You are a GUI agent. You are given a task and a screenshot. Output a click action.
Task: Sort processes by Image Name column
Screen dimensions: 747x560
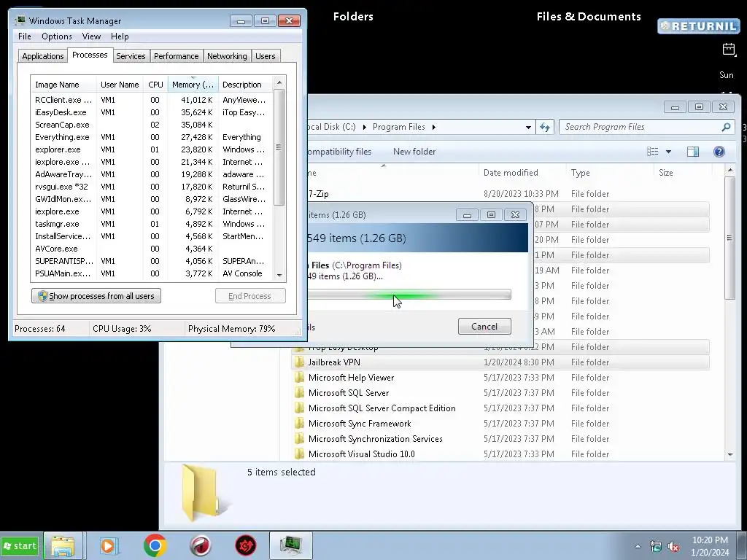pyautogui.click(x=64, y=85)
